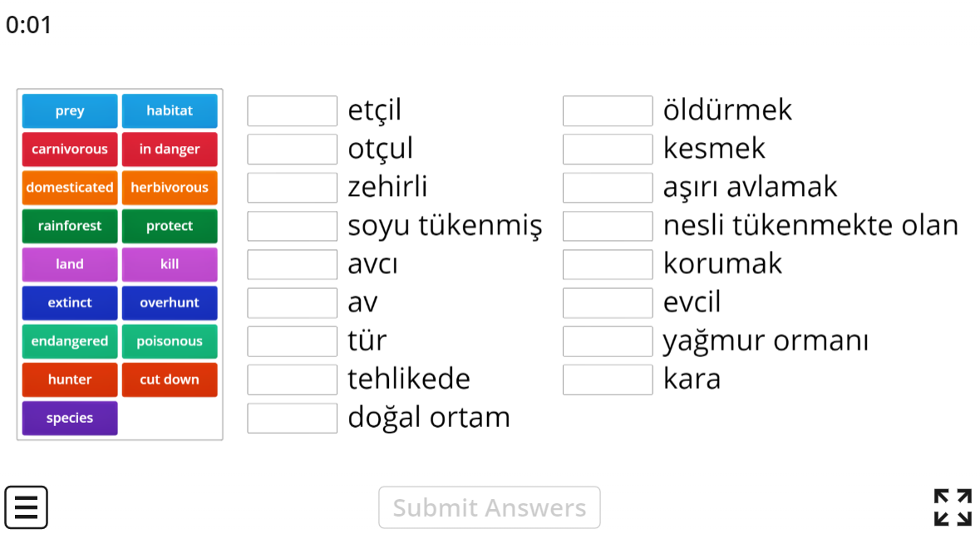Select the "poisonous" word tile
The width and height of the screenshot is (980, 534).
point(170,340)
